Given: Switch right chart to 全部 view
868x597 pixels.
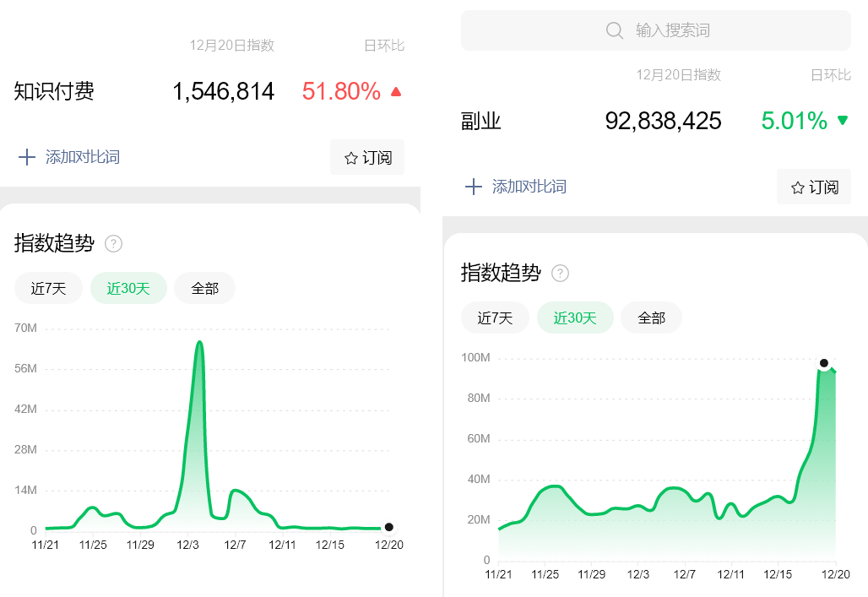Looking at the screenshot, I should (x=651, y=317).
